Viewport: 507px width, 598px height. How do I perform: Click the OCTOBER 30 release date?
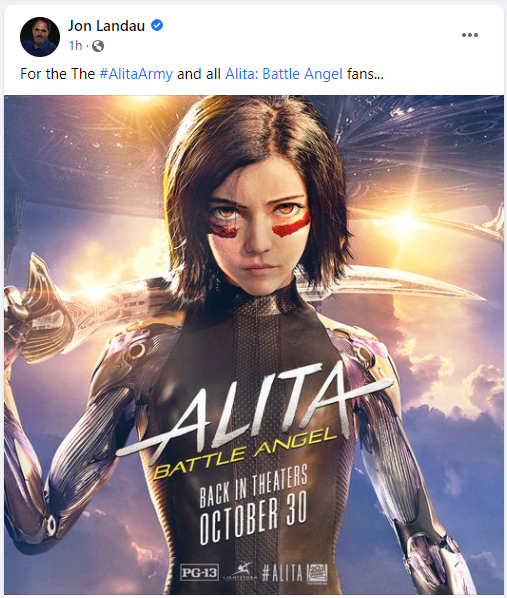coord(254,519)
